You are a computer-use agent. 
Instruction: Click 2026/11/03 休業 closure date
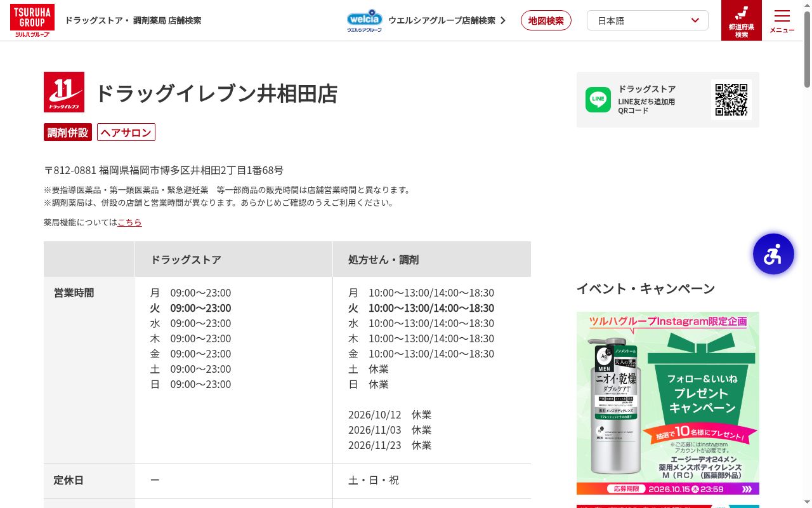pyautogui.click(x=390, y=430)
